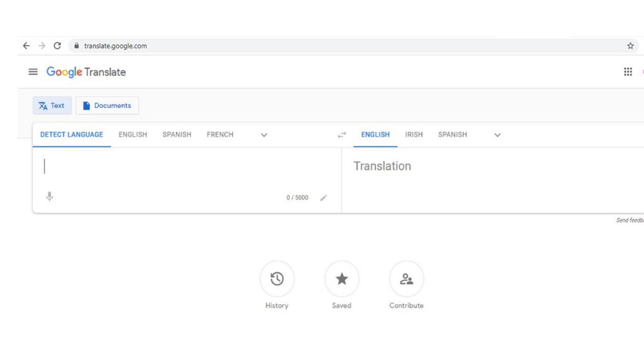
Task: Choose Irish as target language
Action: [x=414, y=134]
